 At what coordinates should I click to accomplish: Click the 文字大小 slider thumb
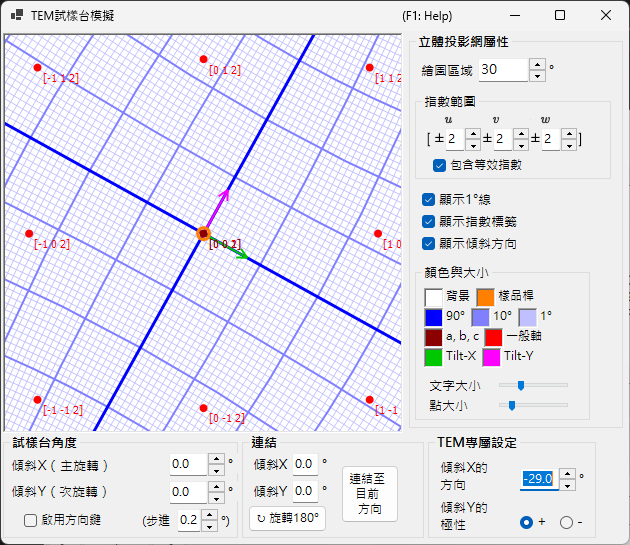click(521, 385)
